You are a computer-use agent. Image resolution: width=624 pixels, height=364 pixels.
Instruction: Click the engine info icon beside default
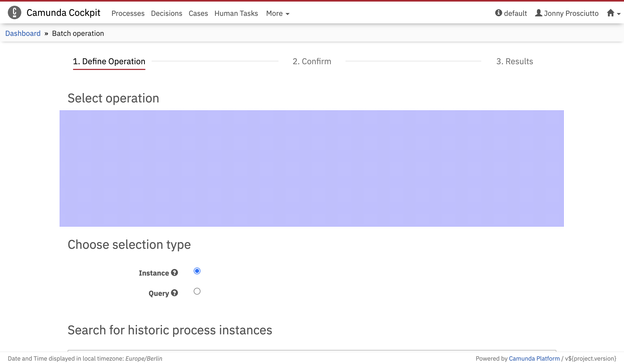498,13
